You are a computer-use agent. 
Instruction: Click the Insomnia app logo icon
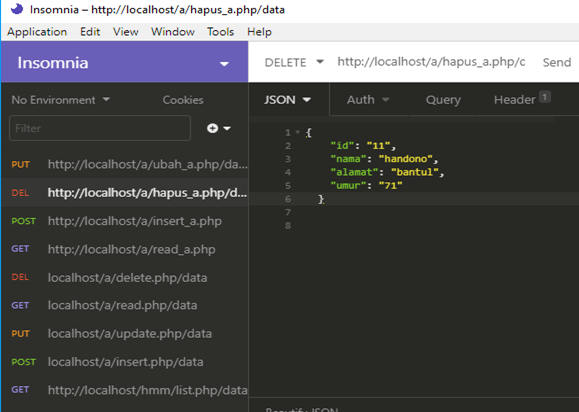17,9
